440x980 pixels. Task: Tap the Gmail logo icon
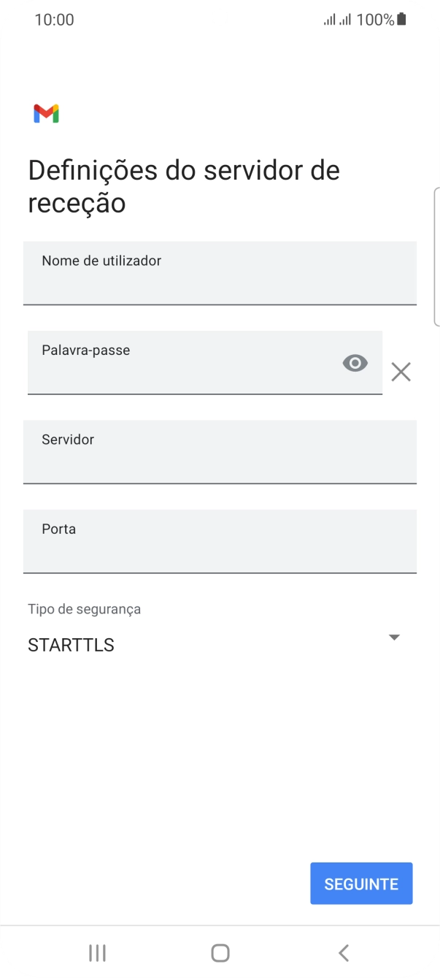[x=46, y=114]
